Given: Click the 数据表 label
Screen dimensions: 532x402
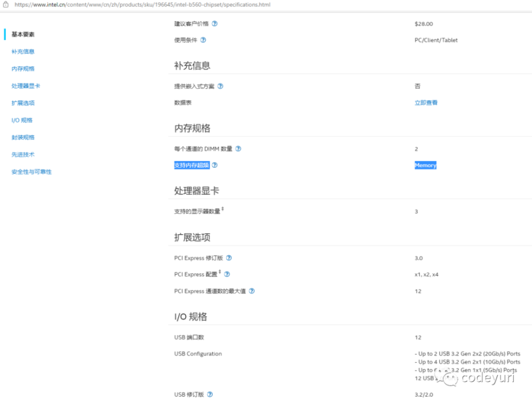Looking at the screenshot, I should (183, 103).
